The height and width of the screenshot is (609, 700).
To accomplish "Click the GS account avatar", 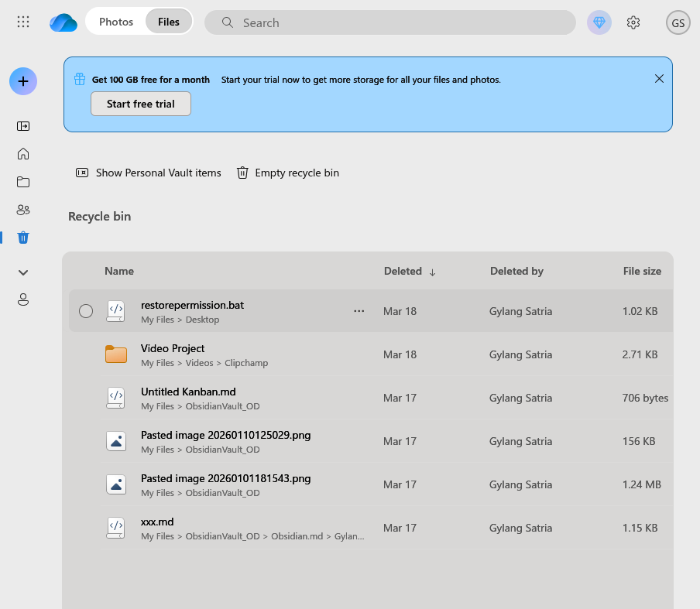I will (x=678, y=22).
